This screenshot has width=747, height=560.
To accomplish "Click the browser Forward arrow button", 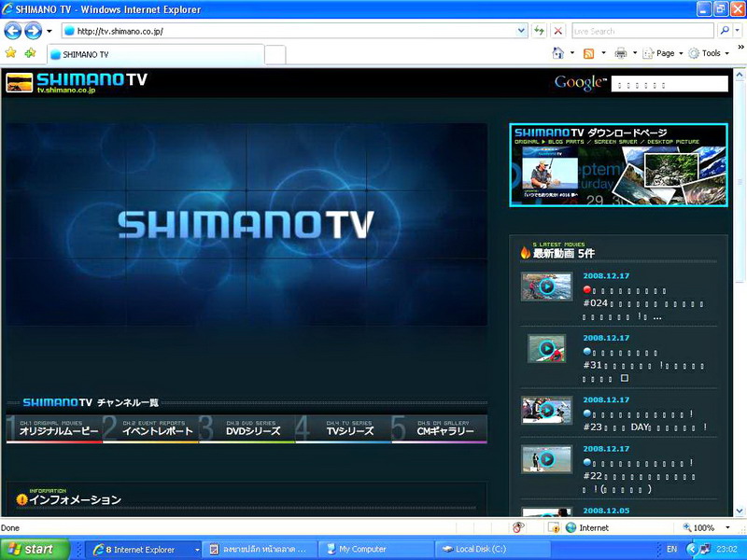I will coord(33,32).
